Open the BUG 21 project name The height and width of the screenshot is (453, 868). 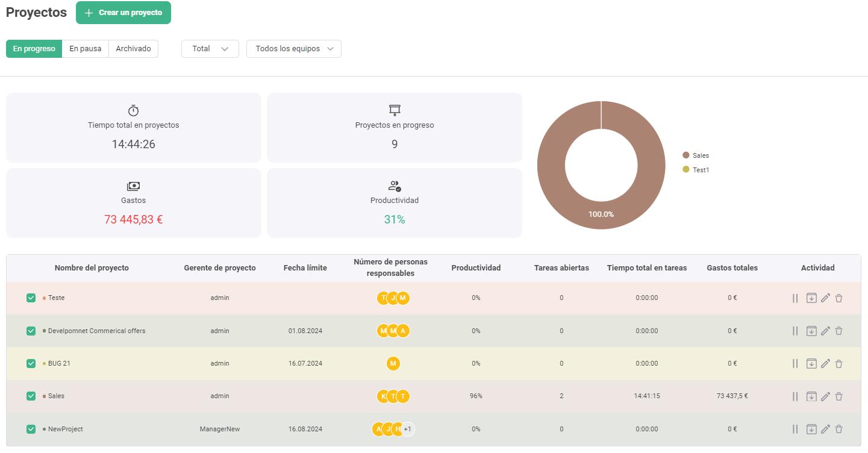[59, 363]
